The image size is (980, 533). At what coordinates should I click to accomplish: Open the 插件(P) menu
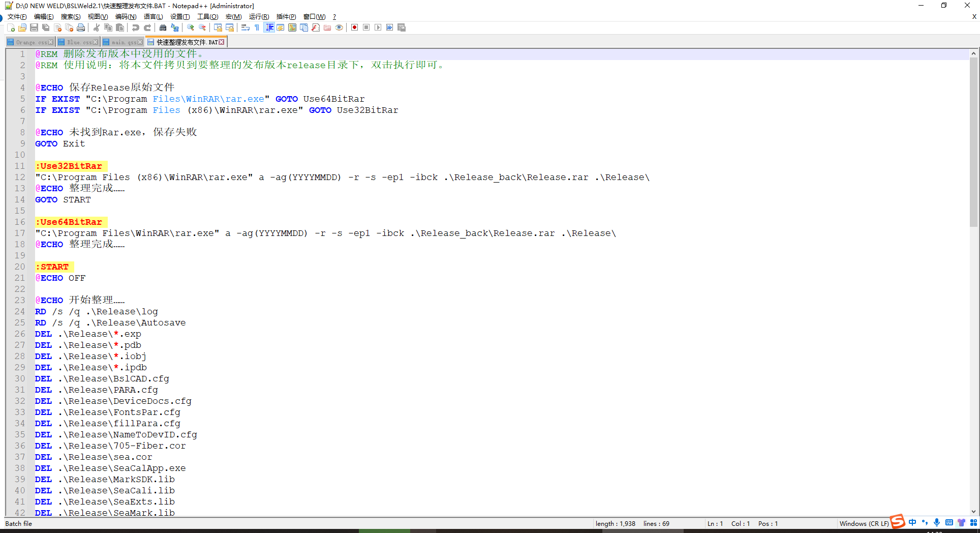click(x=286, y=17)
